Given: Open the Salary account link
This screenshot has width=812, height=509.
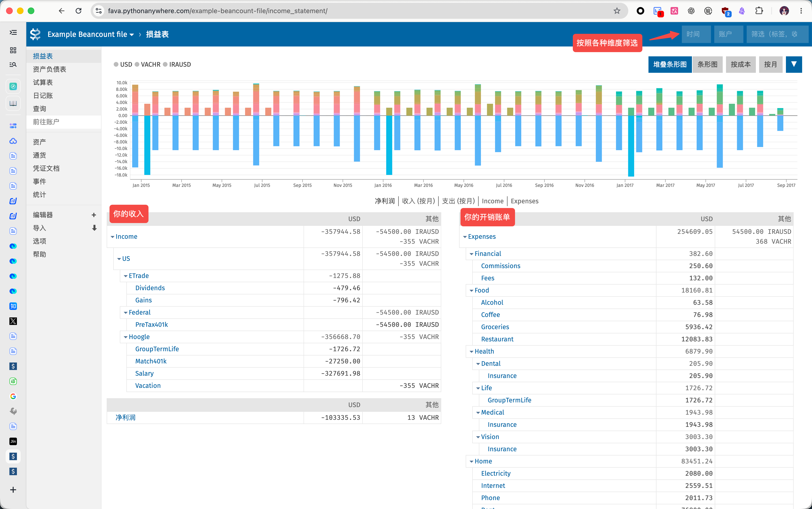Looking at the screenshot, I should (x=144, y=373).
